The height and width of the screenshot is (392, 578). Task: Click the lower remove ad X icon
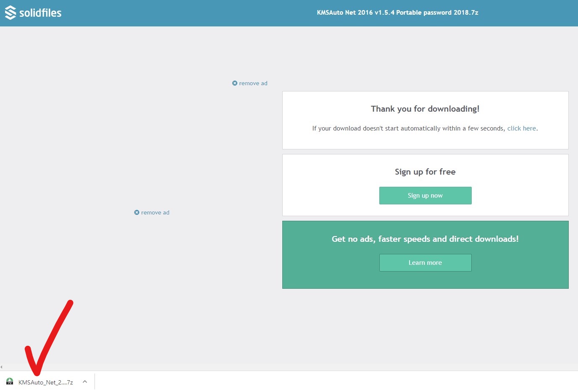click(137, 212)
